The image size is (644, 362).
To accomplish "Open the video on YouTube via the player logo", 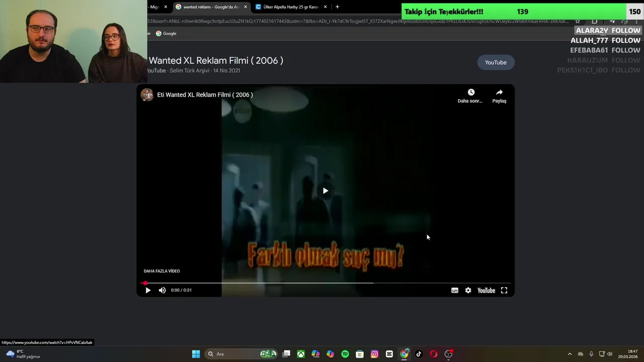I will (x=486, y=290).
